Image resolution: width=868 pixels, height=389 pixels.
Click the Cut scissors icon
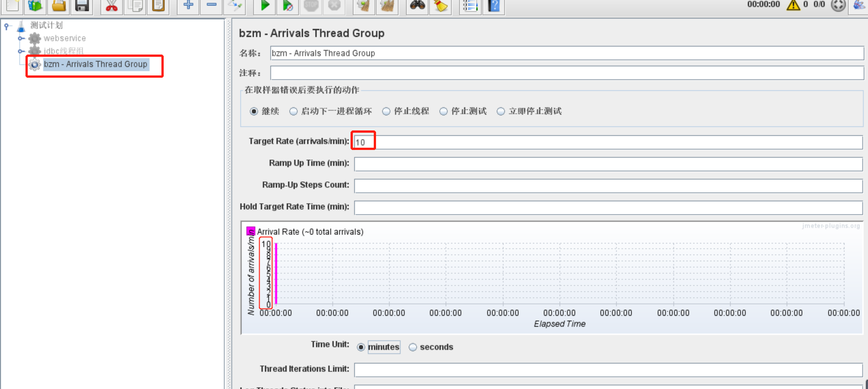point(111,5)
